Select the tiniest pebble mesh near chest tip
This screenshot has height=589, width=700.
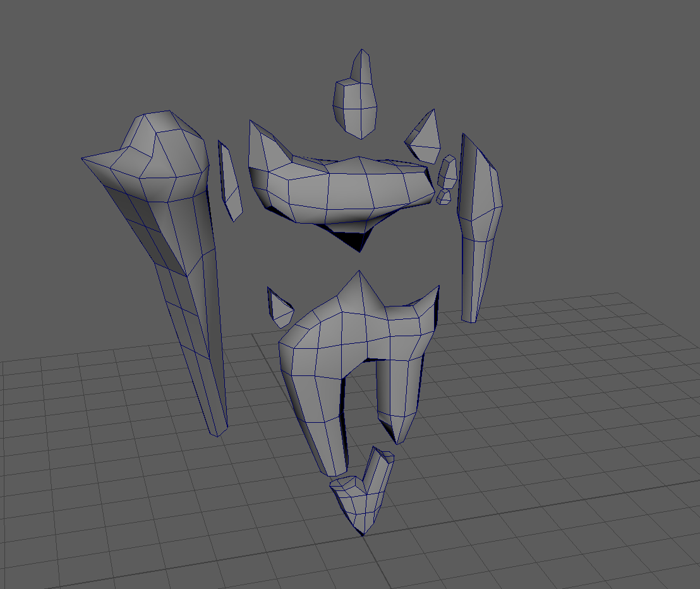pos(444,197)
